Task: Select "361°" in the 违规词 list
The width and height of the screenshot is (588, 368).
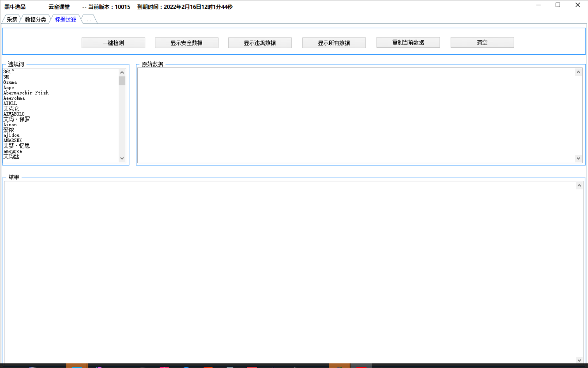Action: [9, 72]
